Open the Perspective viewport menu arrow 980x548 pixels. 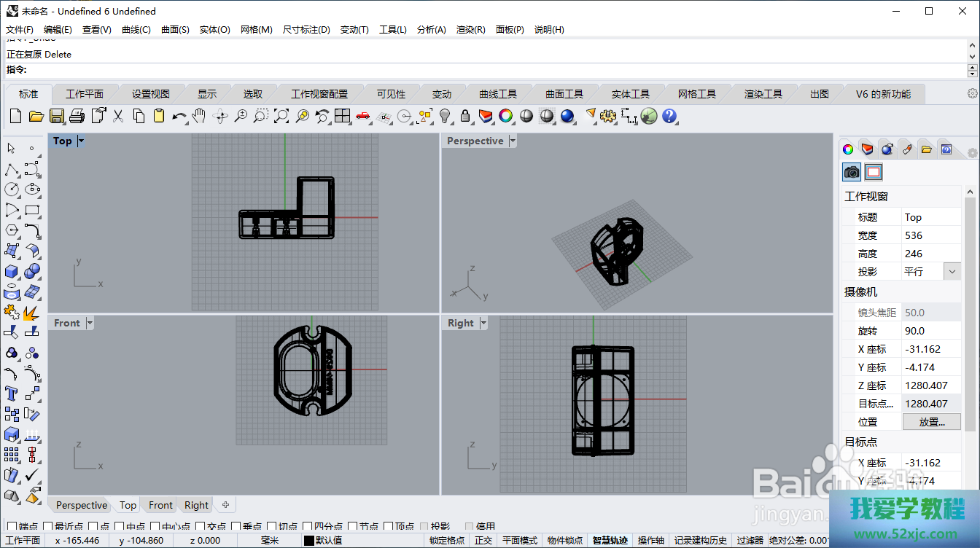[513, 141]
